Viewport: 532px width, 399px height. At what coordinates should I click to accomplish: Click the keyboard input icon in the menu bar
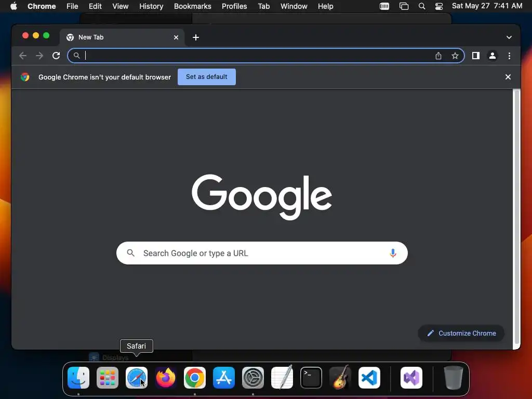coord(384,6)
